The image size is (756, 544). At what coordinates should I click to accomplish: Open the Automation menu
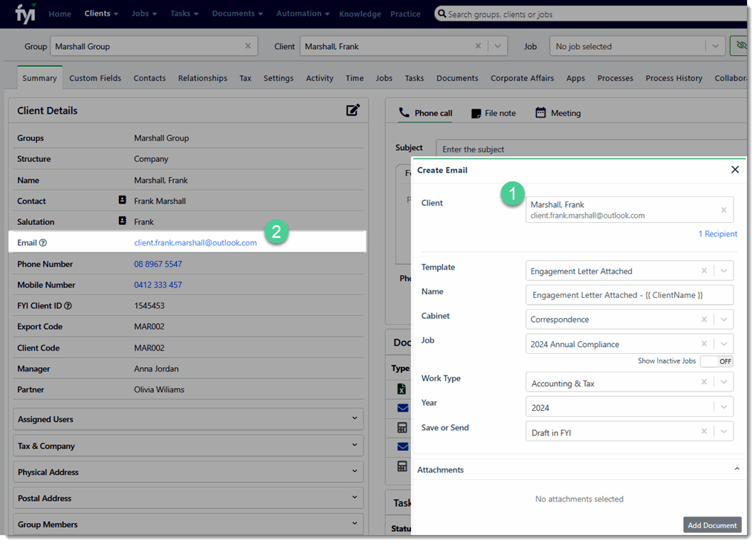click(303, 13)
